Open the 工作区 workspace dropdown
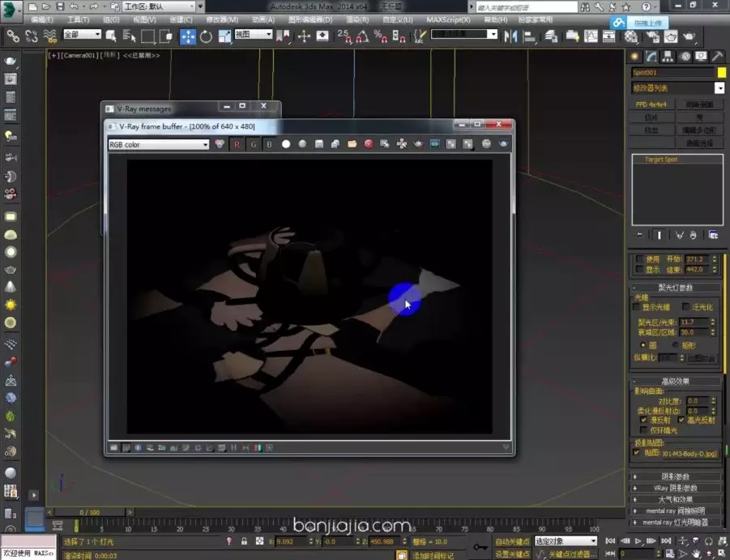The image size is (730, 560). (x=160, y=6)
